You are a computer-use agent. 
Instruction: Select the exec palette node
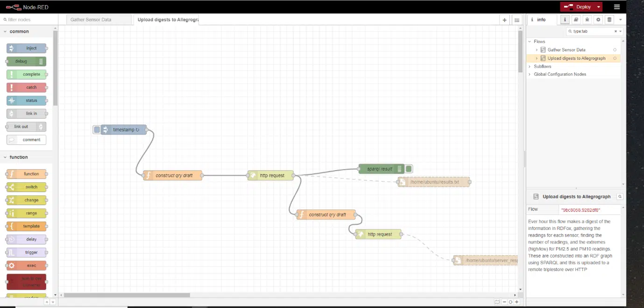point(27,265)
